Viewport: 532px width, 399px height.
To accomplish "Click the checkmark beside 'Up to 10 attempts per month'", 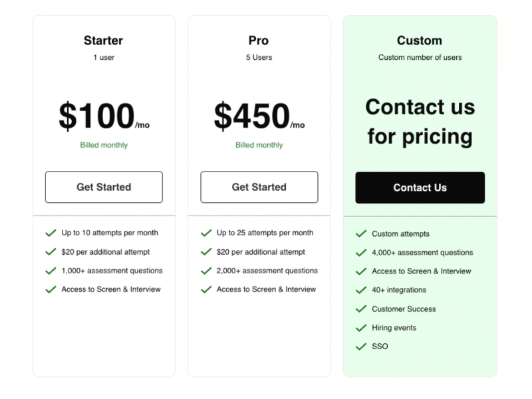I will pyautogui.click(x=51, y=233).
